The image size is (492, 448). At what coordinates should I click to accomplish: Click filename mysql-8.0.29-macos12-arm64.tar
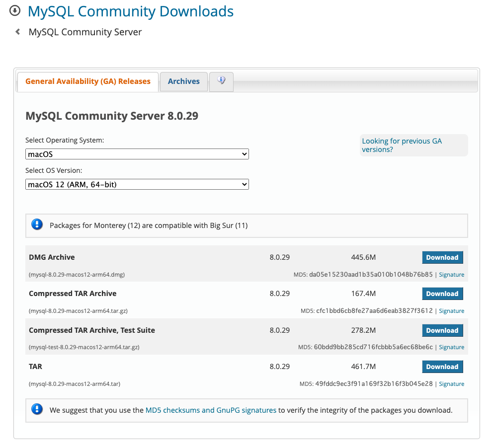(75, 384)
